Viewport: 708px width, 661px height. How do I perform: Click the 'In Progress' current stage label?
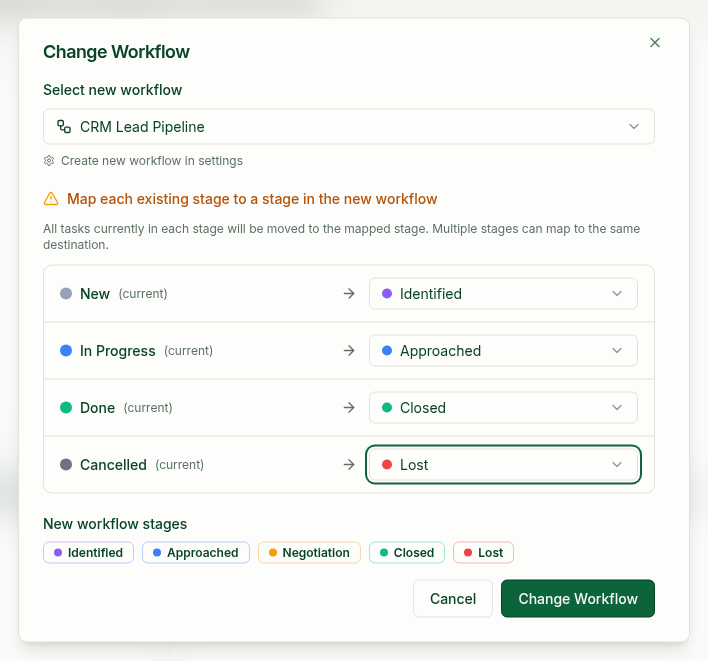pos(118,350)
